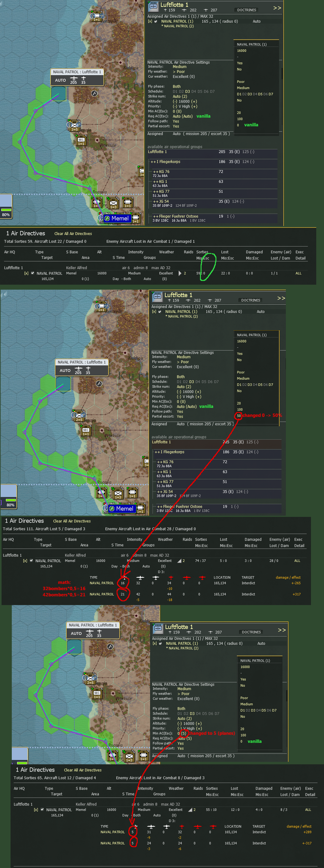Expand I Fliegerkorps group in first screenshot
The image size is (324, 868).
pyautogui.click(x=153, y=162)
